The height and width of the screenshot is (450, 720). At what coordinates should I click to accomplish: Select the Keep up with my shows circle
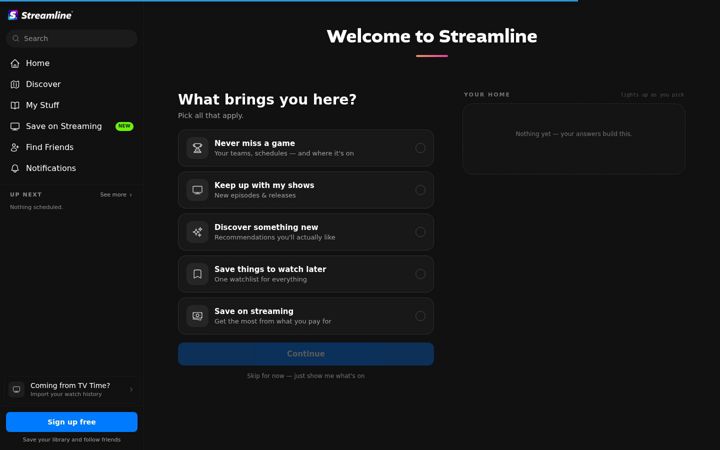point(420,190)
